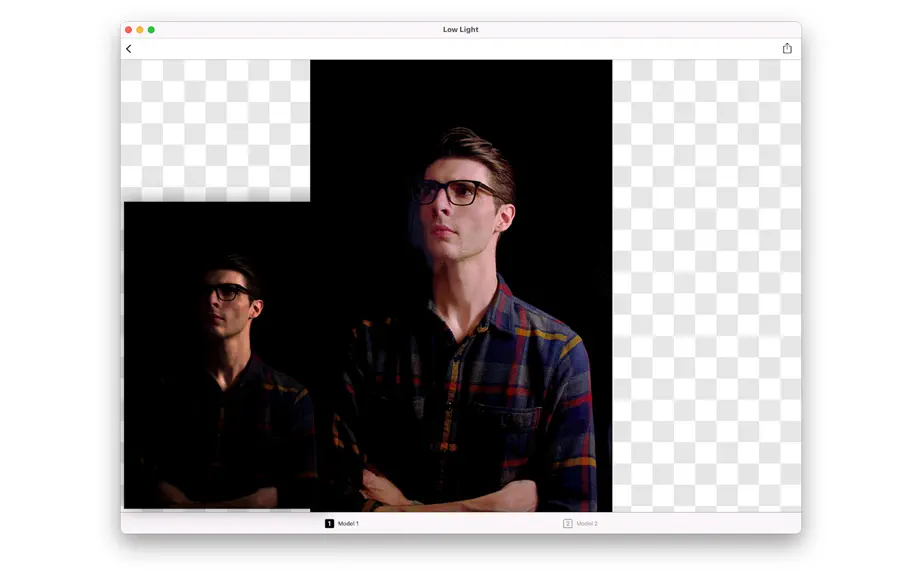Select the small original dark photo
Screen dimensions: 922x576
tap(217, 355)
